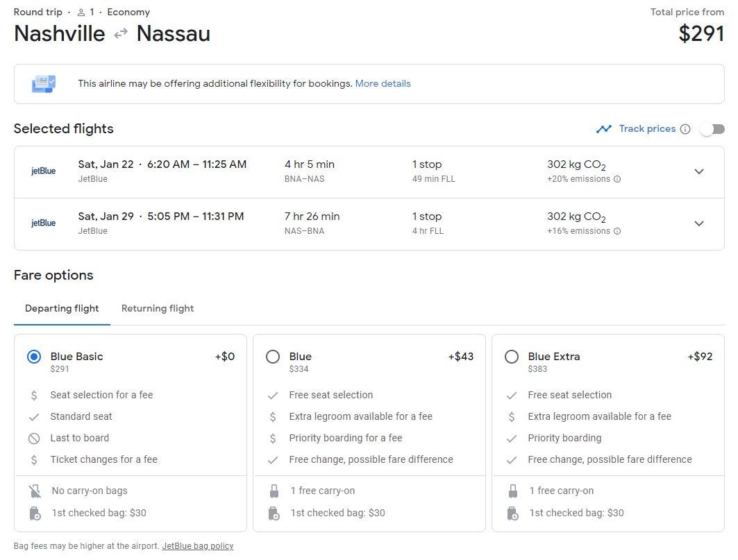Open the More details link
The width and height of the screenshot is (738, 560).
383,84
